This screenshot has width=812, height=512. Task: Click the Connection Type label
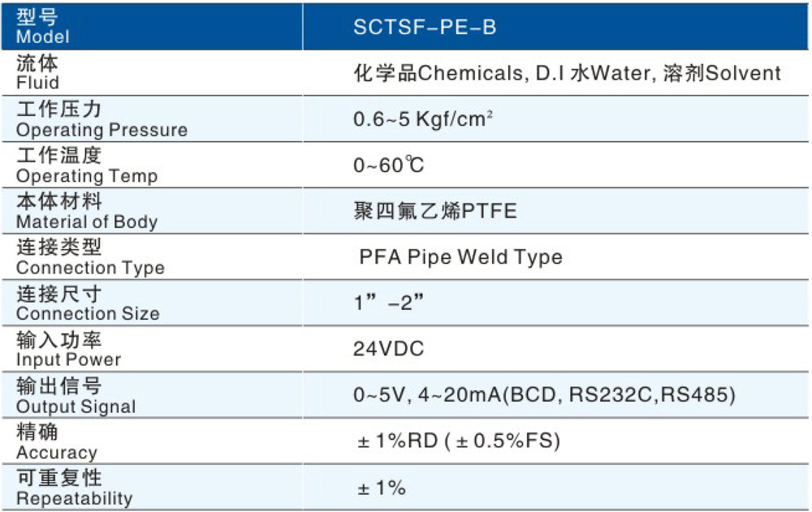(90, 257)
